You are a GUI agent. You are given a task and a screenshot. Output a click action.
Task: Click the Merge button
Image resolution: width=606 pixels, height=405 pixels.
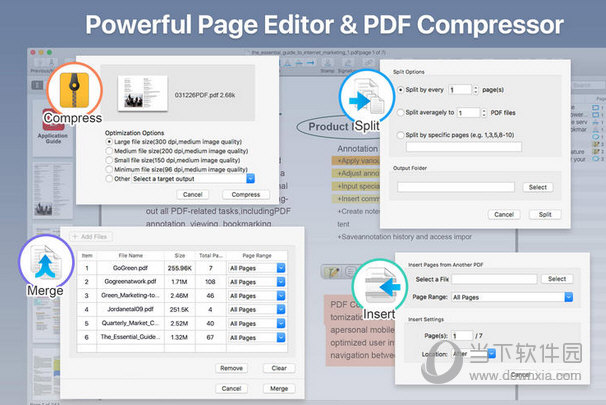pyautogui.click(x=279, y=388)
